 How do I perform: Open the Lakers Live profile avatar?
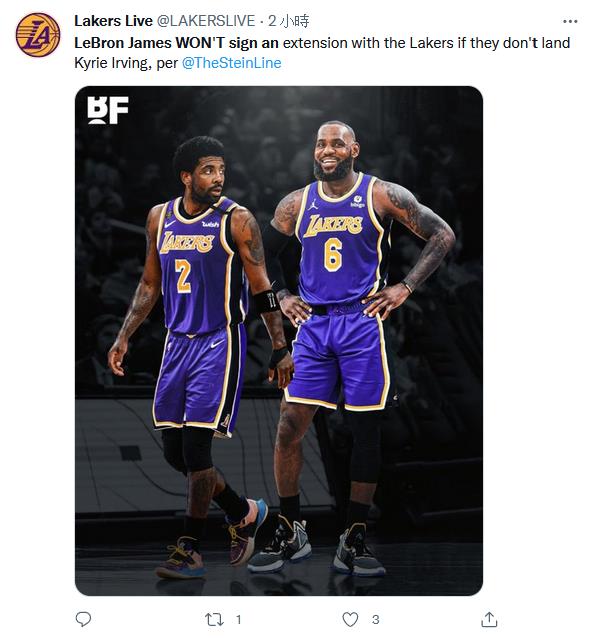[38, 35]
